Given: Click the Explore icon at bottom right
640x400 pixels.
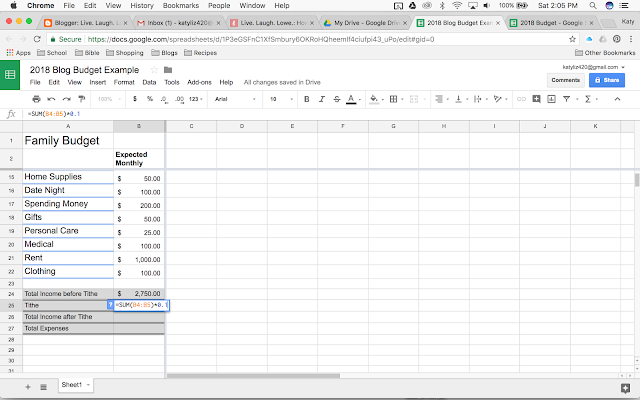Looking at the screenshot, I should 625,388.
